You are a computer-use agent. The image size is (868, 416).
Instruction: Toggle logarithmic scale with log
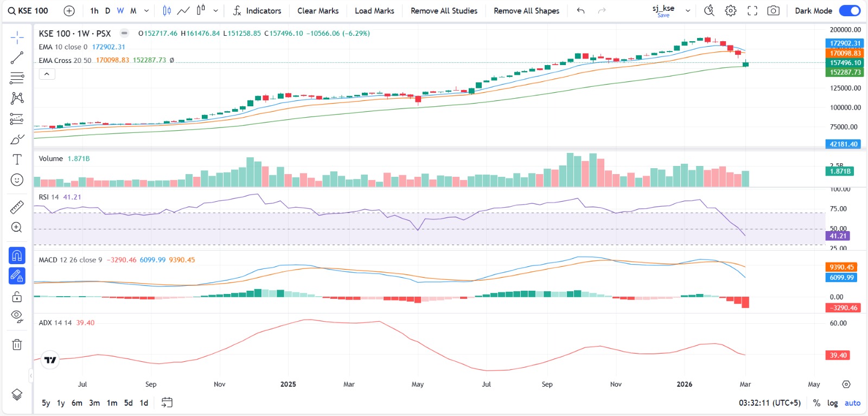tap(832, 403)
